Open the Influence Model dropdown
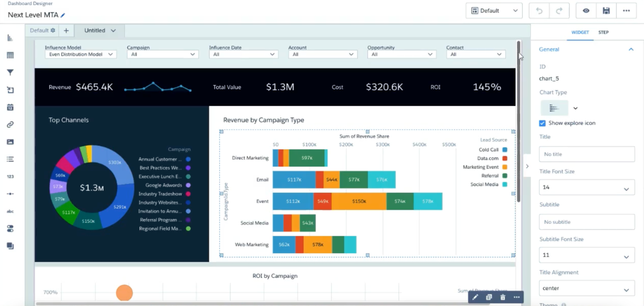The image size is (644, 306). tap(80, 54)
